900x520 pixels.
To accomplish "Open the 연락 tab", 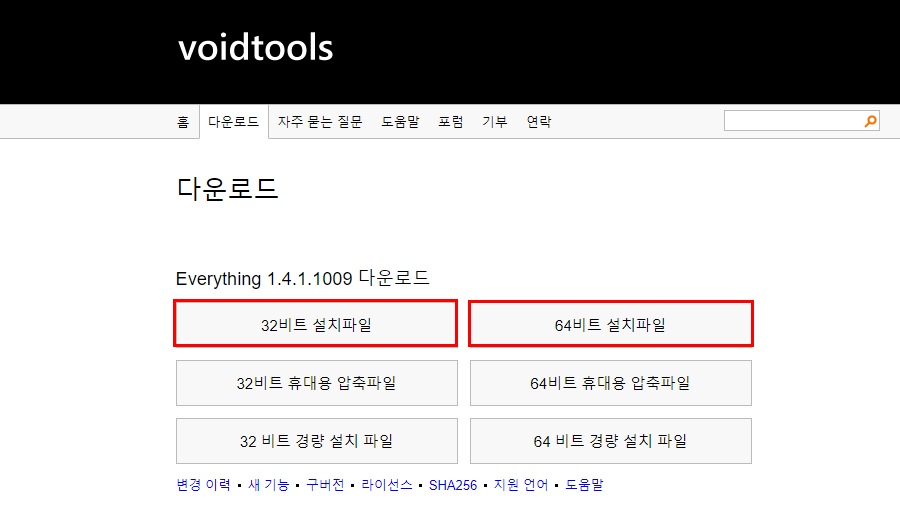I will pos(539,122).
